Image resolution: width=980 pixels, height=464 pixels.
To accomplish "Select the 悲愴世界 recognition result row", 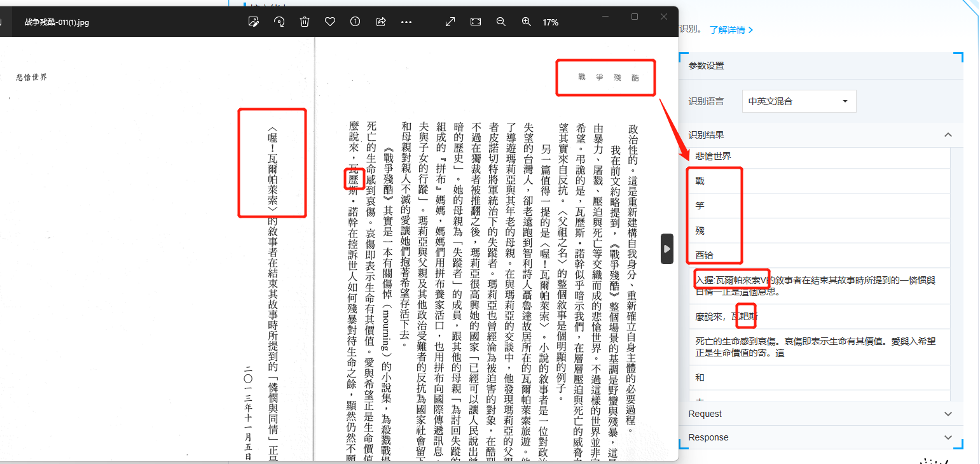I will [714, 157].
